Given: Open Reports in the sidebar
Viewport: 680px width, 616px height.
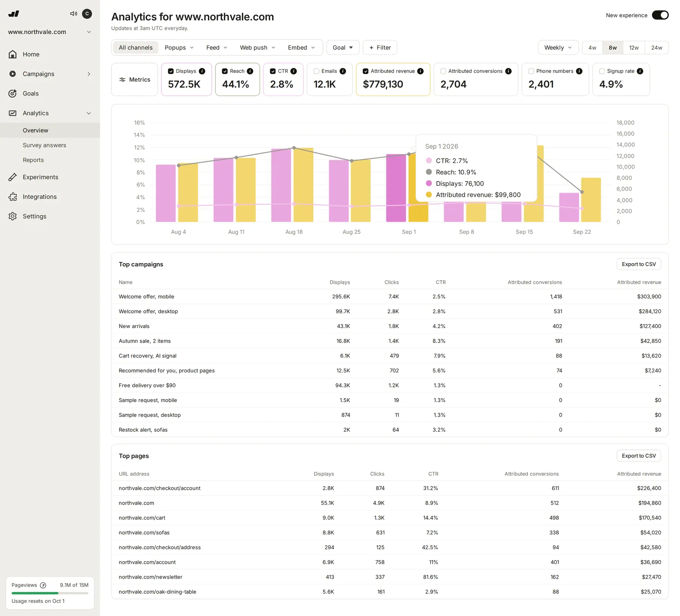Looking at the screenshot, I should [50, 160].
